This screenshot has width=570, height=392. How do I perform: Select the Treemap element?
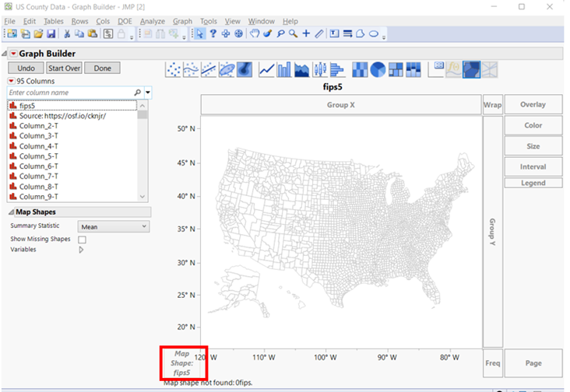pos(396,69)
